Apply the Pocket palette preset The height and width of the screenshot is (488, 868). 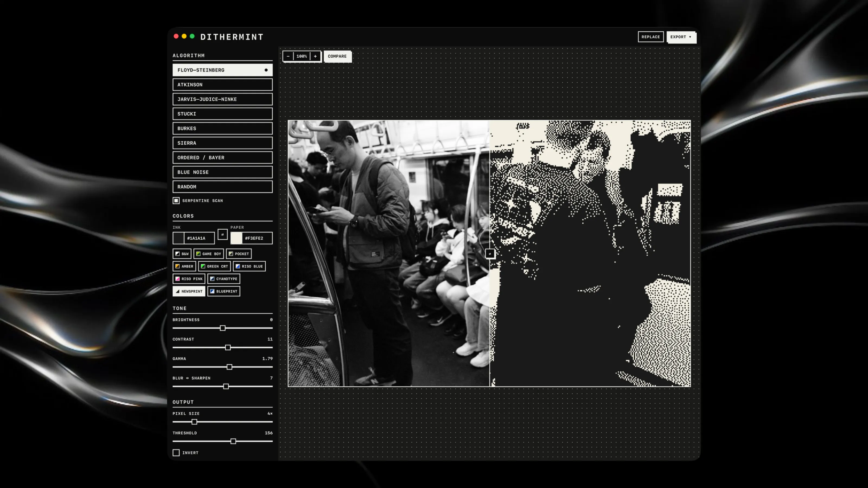click(x=239, y=253)
